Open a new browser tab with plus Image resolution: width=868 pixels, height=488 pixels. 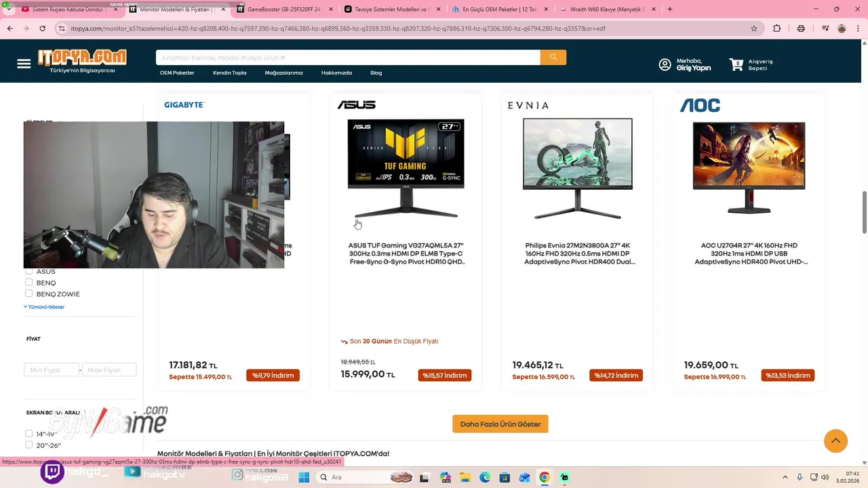coord(670,9)
